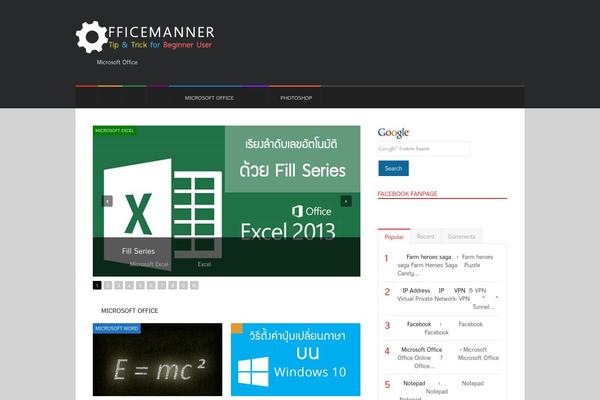Click the Fill Series caption on the slide
The image size is (600, 400).
click(138, 251)
